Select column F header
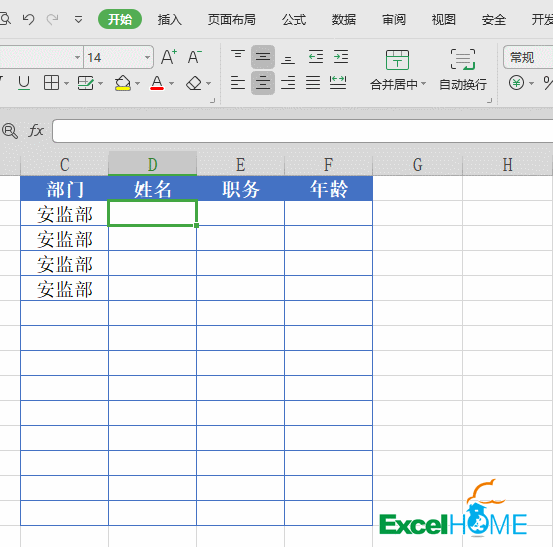 coord(328,164)
